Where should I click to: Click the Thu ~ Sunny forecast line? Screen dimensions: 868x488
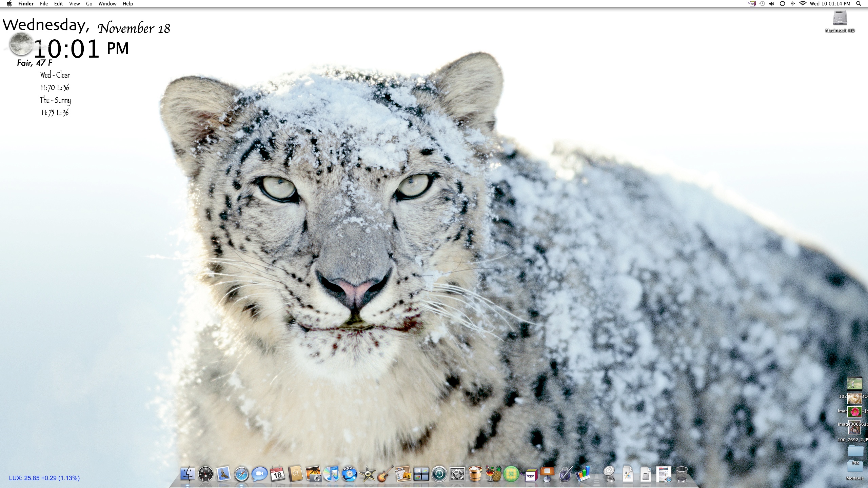coord(55,100)
